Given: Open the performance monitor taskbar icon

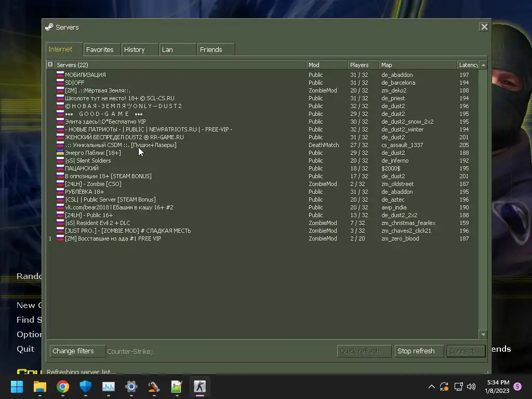Looking at the screenshot, I should click(109, 387).
